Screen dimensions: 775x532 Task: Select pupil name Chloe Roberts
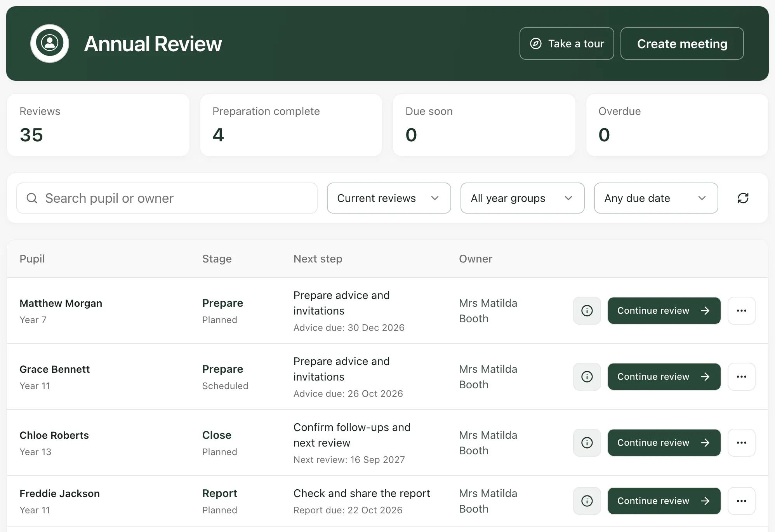point(54,435)
